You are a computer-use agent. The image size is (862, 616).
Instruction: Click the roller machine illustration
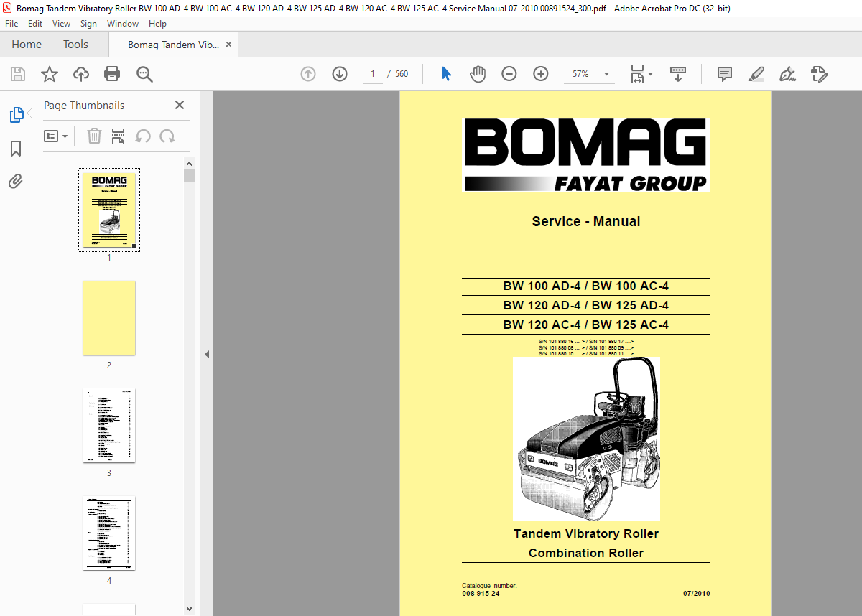tap(586, 439)
